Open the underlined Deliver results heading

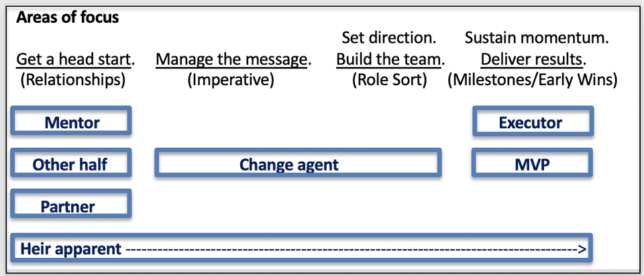click(x=533, y=59)
